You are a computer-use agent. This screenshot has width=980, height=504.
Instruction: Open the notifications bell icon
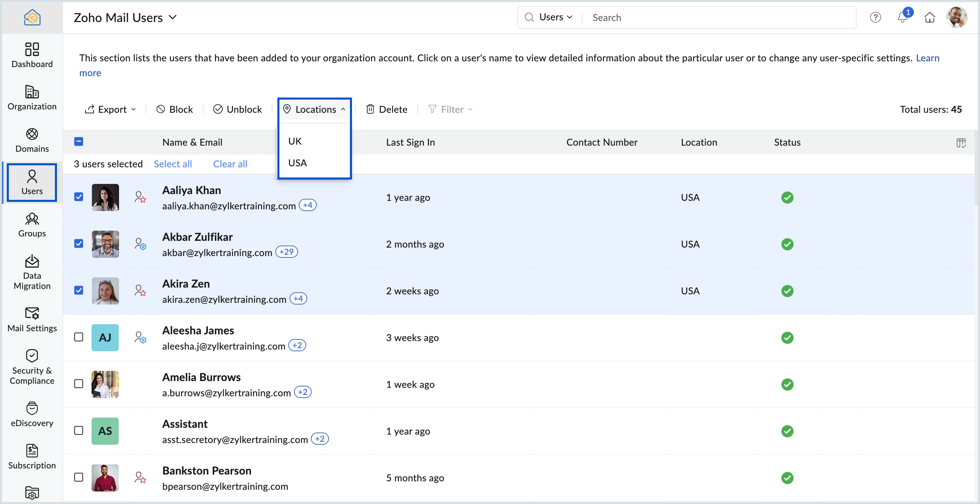coord(902,18)
